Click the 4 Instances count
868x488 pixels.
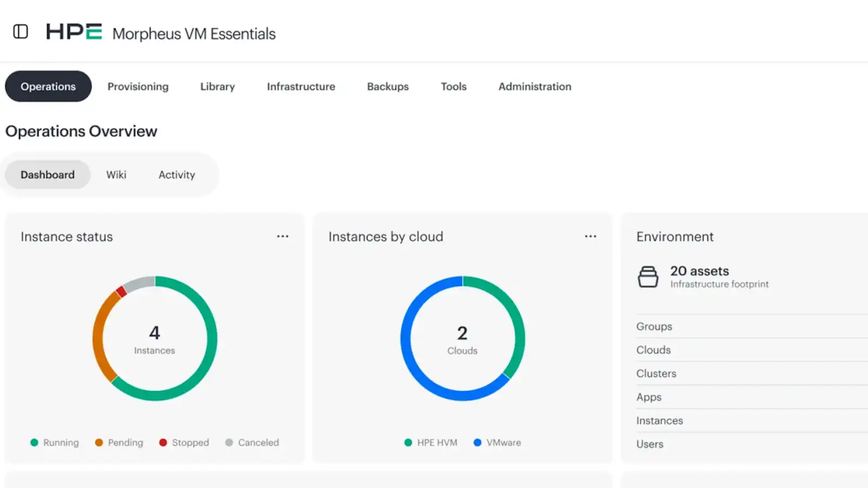pyautogui.click(x=155, y=339)
